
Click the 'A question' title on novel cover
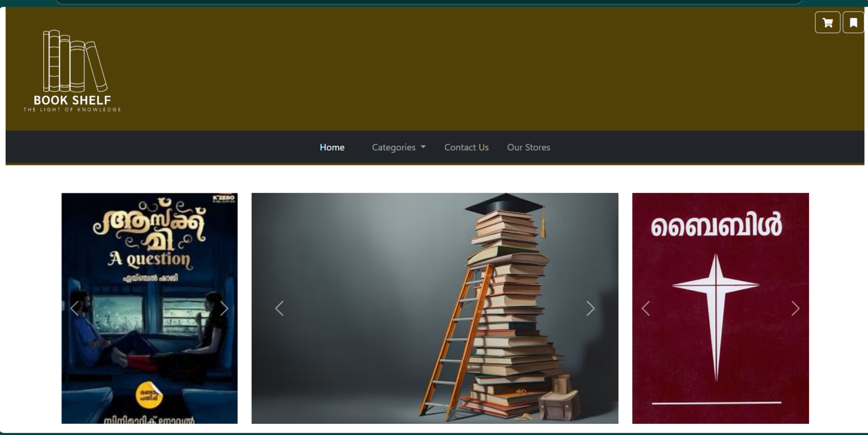149,260
